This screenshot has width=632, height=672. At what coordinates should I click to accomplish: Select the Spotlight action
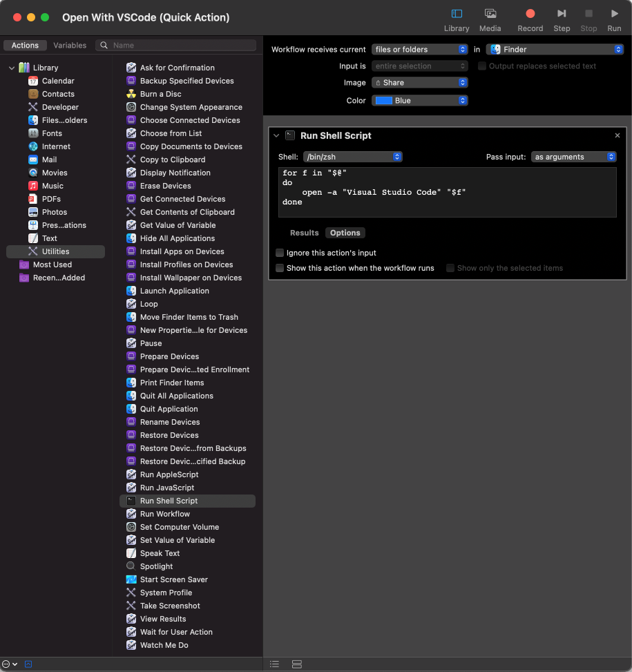coord(156,566)
